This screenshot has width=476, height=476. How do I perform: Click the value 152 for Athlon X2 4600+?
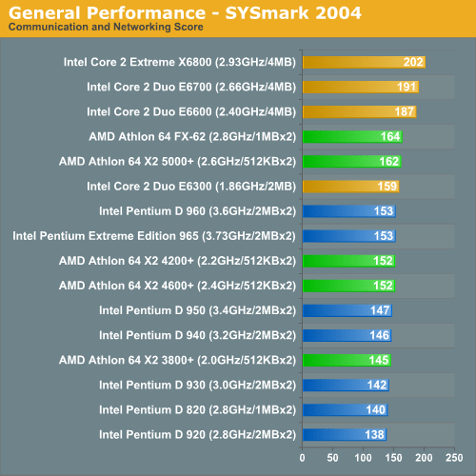tap(383, 286)
